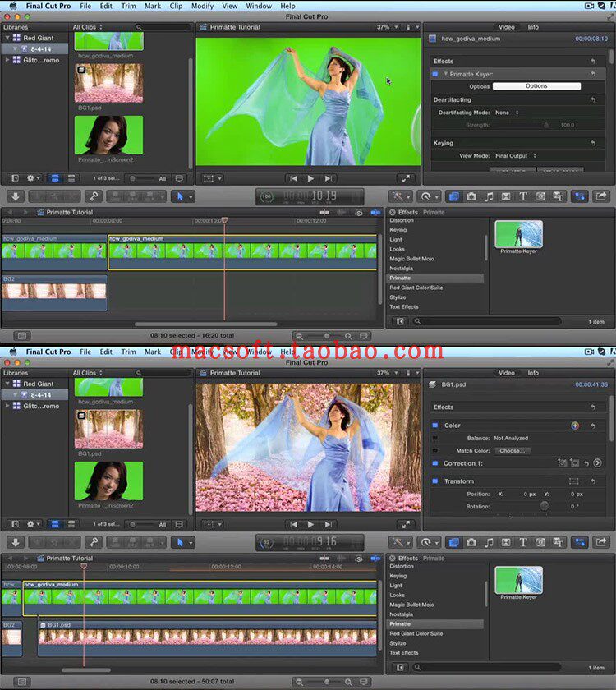This screenshot has height=690, width=616.
Task: Reset the Keying section with its arrow
Action: (593, 143)
